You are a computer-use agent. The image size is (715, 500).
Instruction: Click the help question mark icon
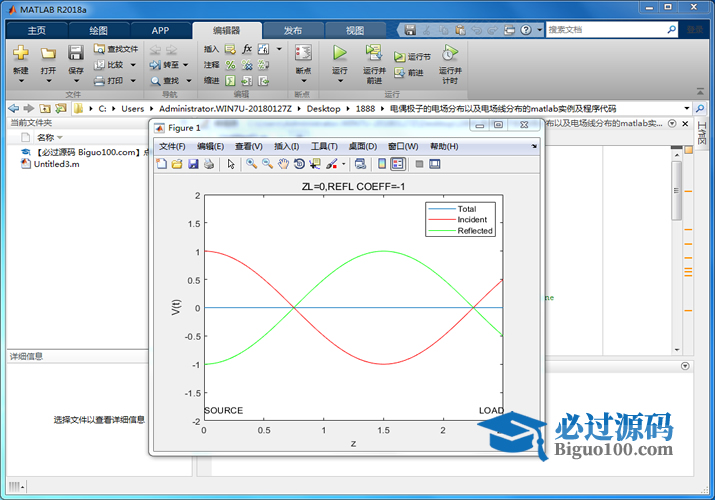pos(526,30)
